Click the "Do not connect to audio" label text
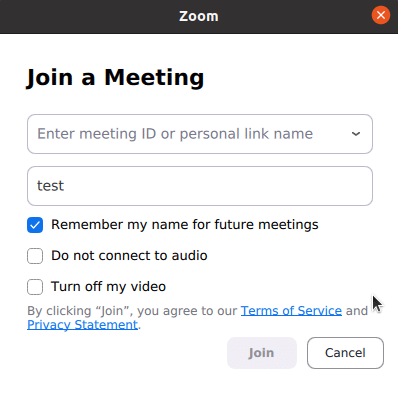Screen dimensions: 398x399 point(129,256)
